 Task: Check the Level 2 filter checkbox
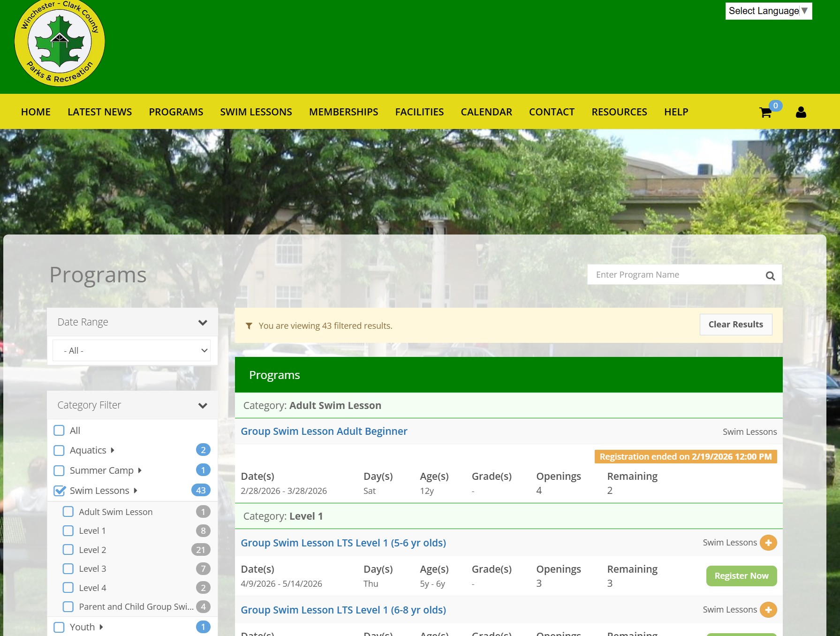(x=68, y=550)
